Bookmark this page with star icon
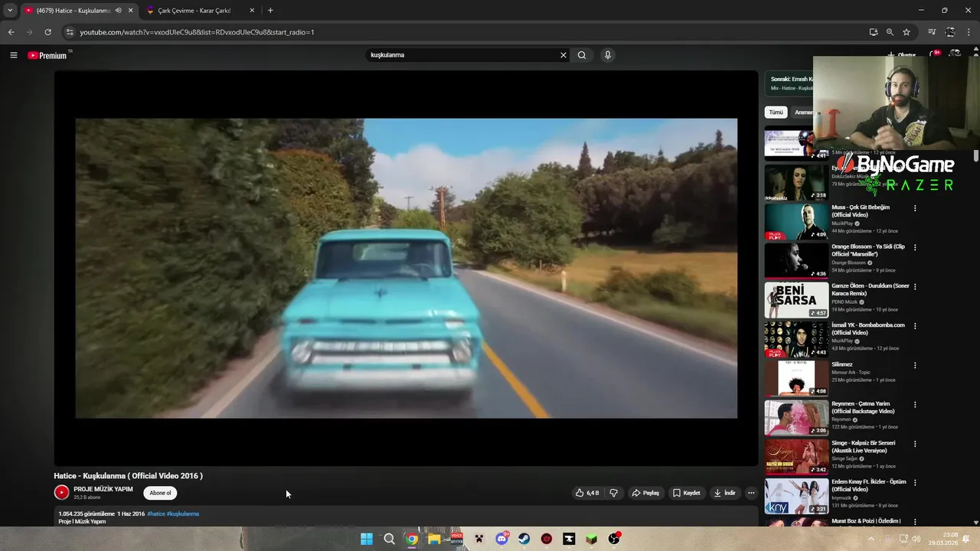This screenshot has width=980, height=551. tap(906, 32)
